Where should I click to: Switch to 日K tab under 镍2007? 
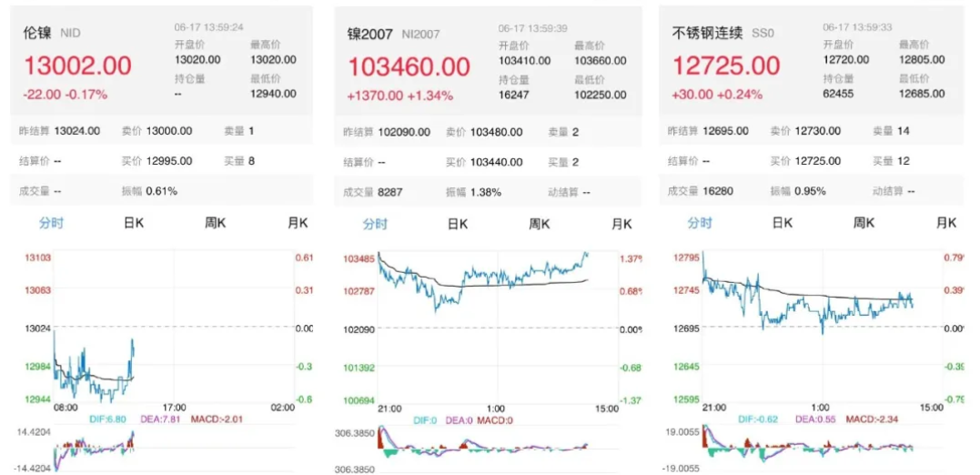point(458,224)
